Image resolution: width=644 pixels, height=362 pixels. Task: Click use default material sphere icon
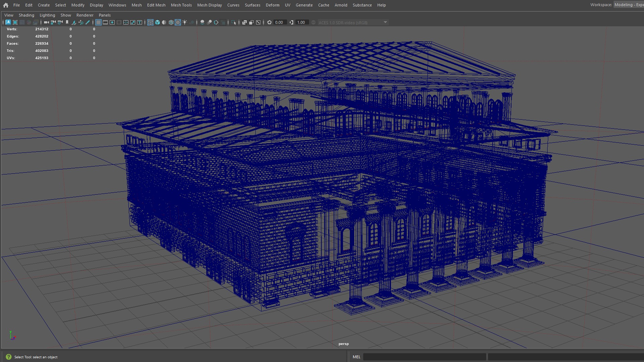[164, 22]
